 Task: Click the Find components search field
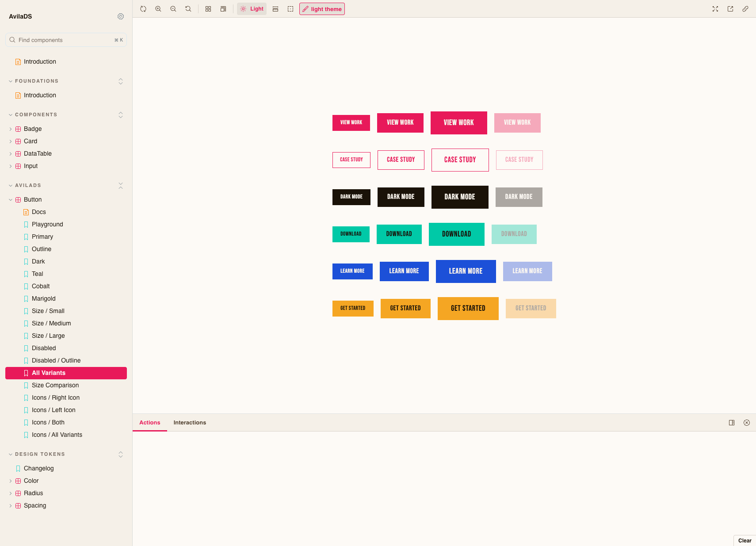click(65, 40)
